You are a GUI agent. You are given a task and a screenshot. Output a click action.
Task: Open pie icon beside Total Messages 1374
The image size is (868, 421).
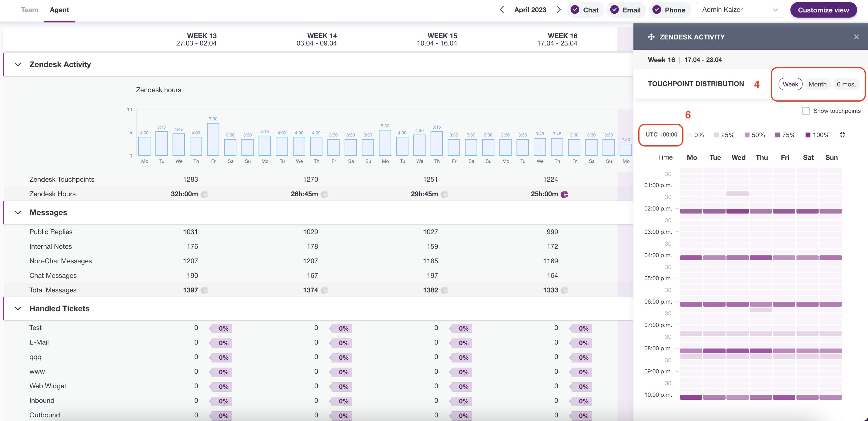click(324, 290)
